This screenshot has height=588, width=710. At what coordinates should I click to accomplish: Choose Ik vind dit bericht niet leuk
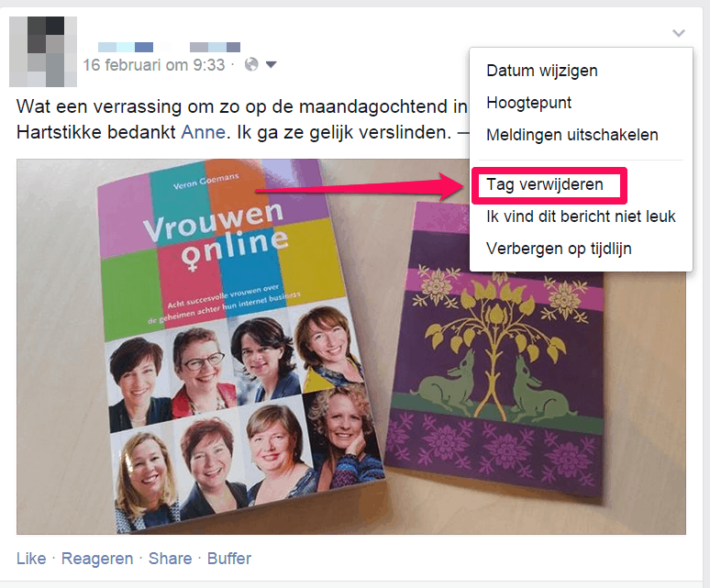[581, 216]
